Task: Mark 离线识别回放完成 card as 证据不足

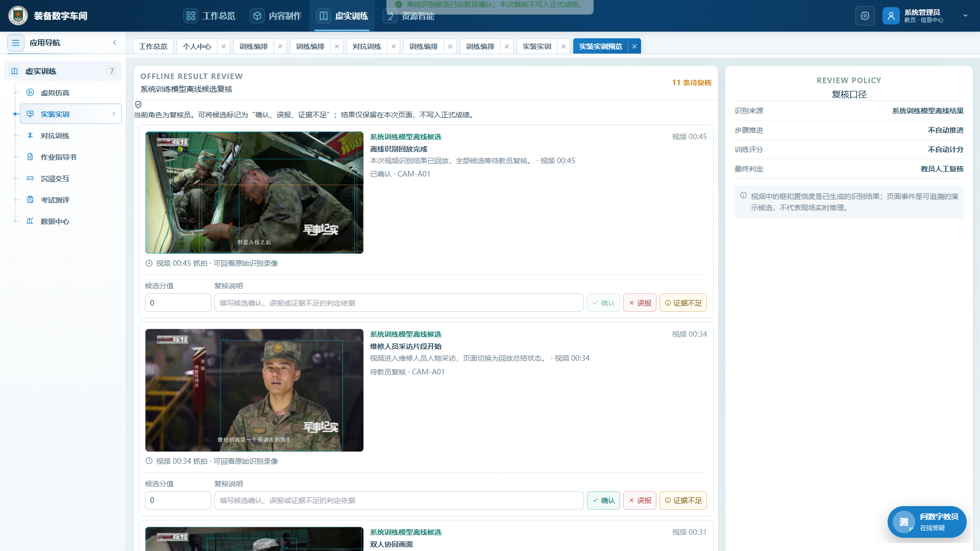Action: 683,303
